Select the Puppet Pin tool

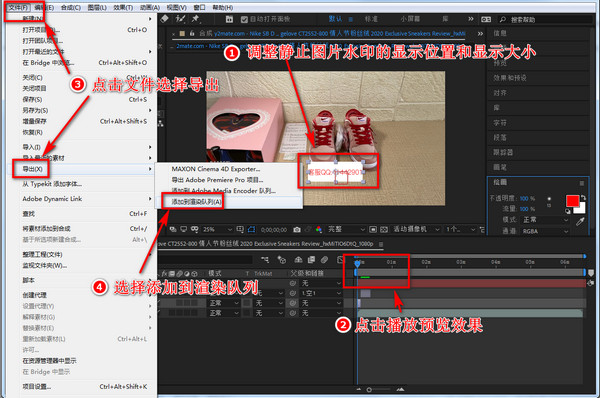click(x=196, y=19)
